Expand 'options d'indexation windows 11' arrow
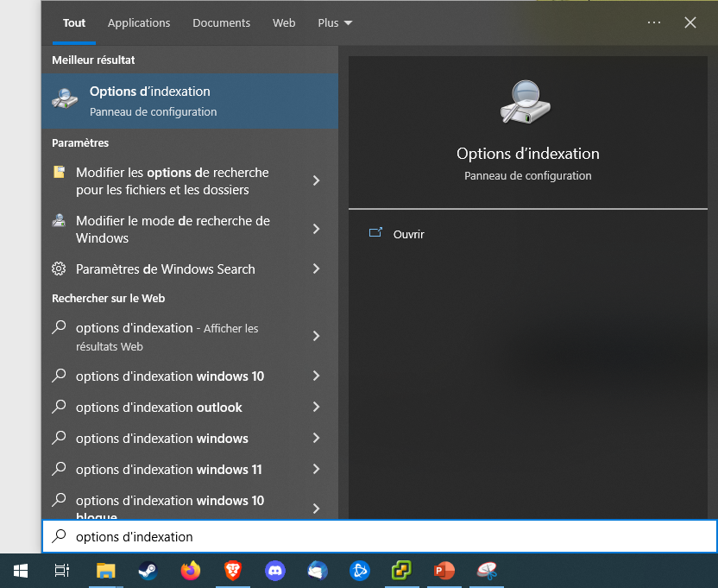 tap(316, 469)
